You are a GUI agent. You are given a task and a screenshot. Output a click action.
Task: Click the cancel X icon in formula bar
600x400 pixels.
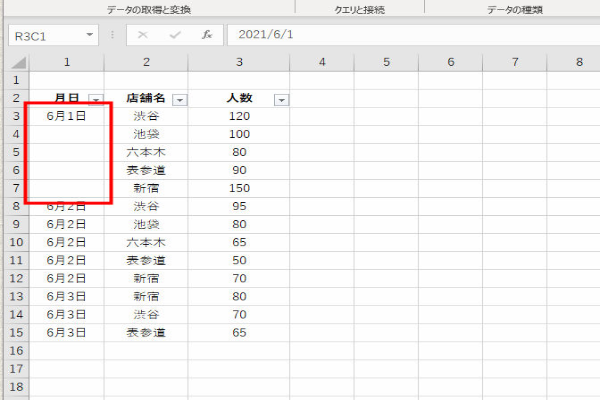tap(143, 34)
